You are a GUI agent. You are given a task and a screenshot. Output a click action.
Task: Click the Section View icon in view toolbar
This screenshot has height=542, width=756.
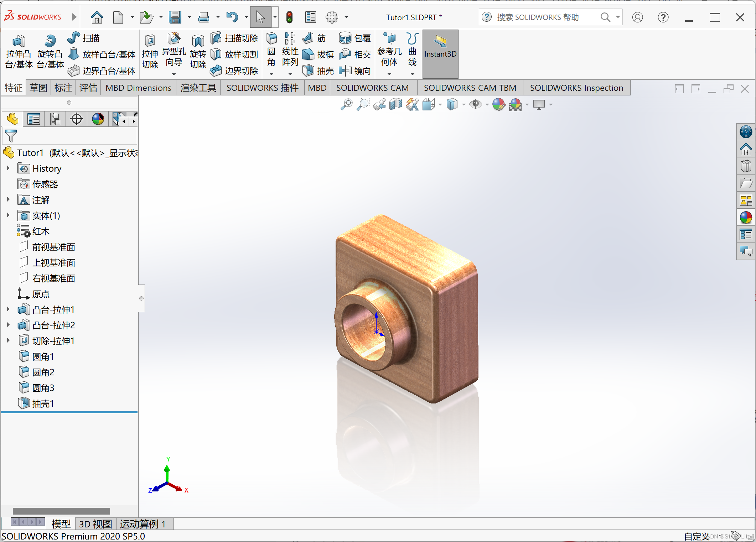(x=395, y=105)
